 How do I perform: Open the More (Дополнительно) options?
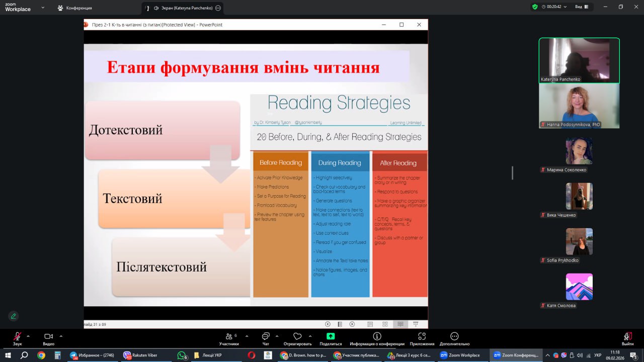(x=454, y=338)
